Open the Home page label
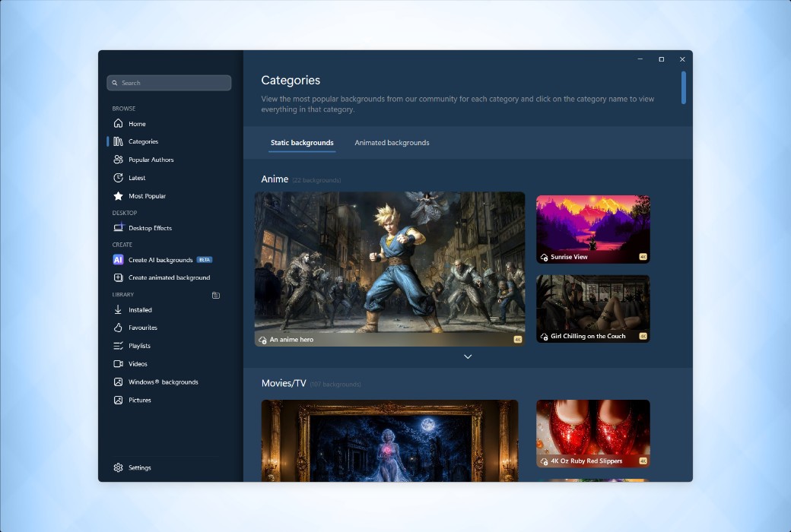Image resolution: width=791 pixels, height=532 pixels. pos(137,124)
